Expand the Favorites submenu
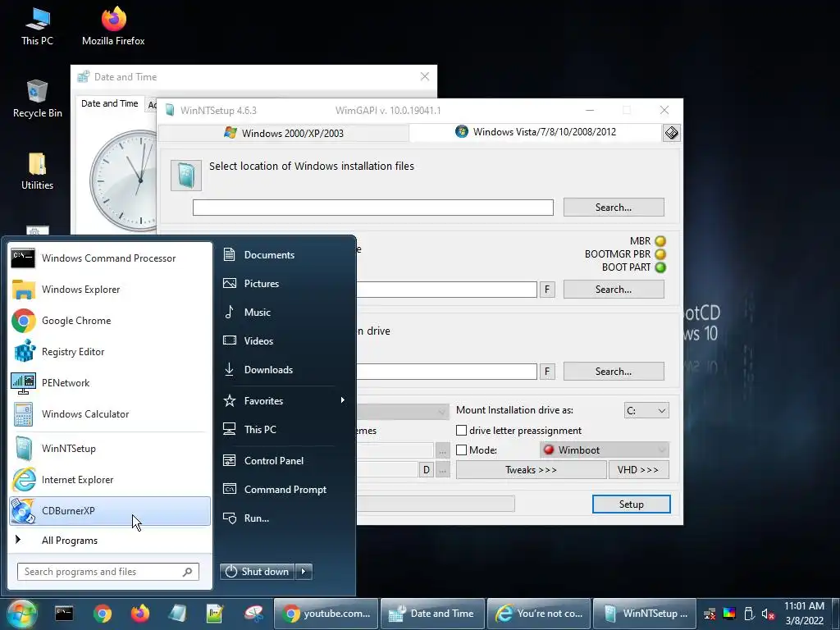This screenshot has height=630, width=840. (284, 400)
